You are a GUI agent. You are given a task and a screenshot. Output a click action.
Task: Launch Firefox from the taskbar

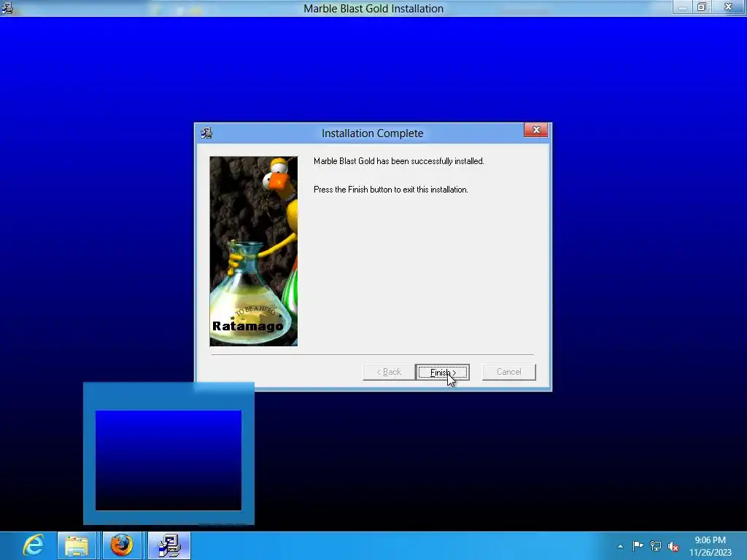click(x=122, y=545)
